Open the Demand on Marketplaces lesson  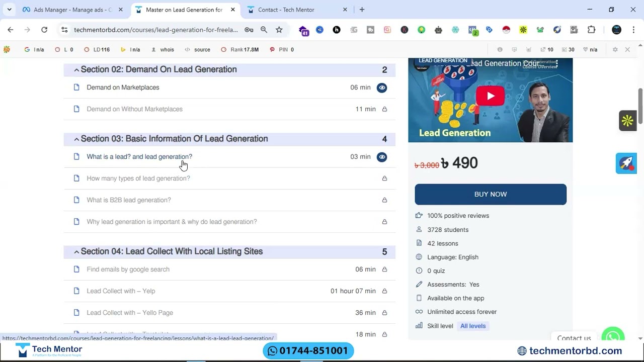[x=123, y=87]
